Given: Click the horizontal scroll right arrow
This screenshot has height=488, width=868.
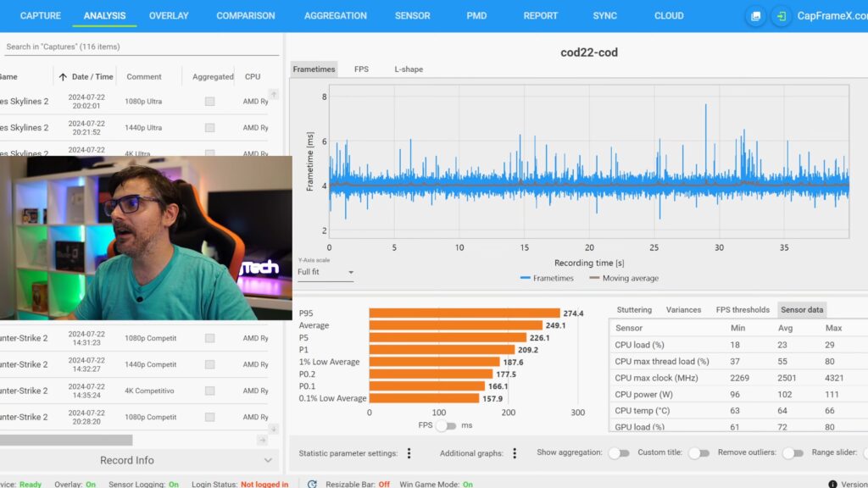Looking at the screenshot, I should [x=263, y=441].
